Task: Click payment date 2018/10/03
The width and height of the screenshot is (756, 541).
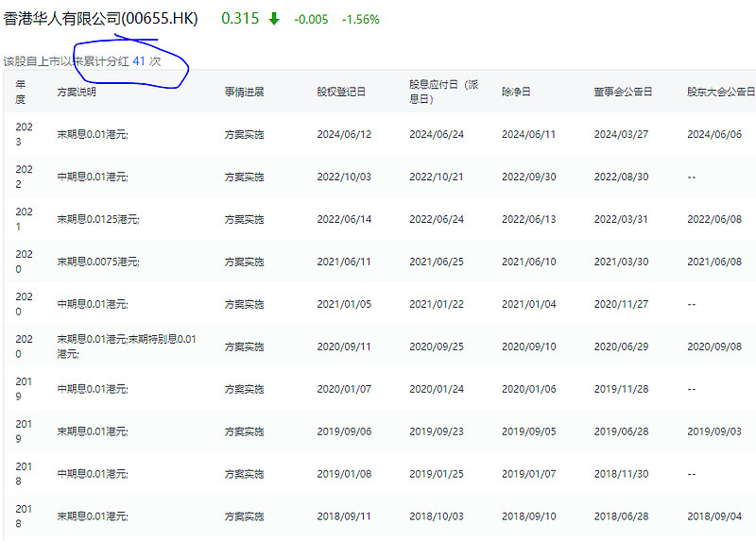Action: point(437,516)
